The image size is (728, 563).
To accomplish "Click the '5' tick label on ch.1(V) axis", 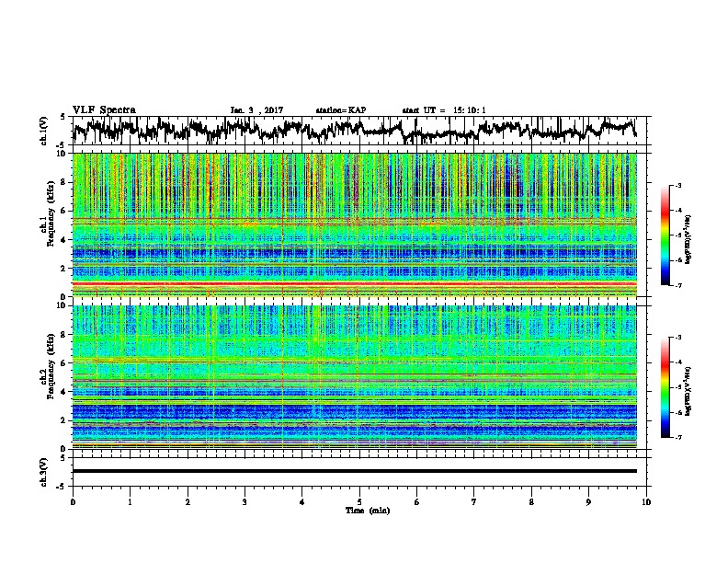I will point(63,117).
